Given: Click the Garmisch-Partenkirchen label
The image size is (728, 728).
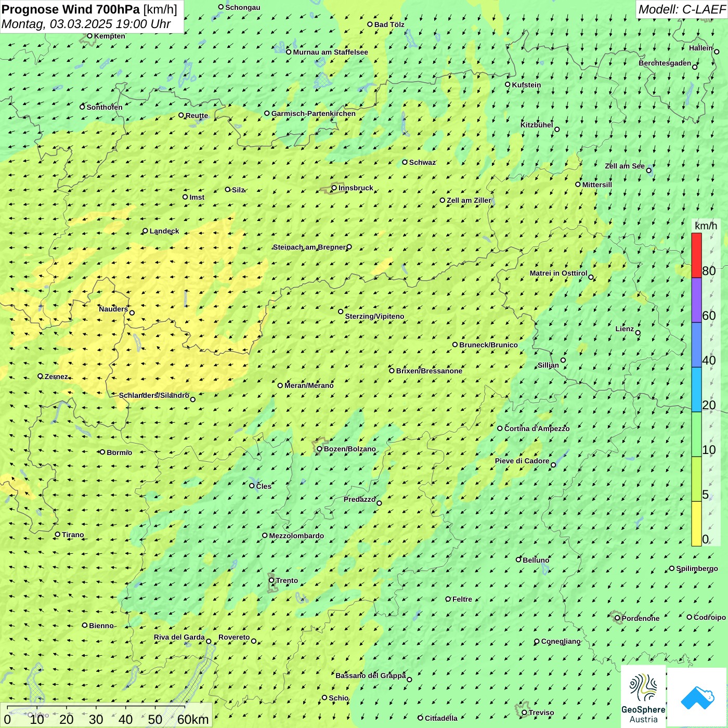Looking at the screenshot, I should (313, 113).
